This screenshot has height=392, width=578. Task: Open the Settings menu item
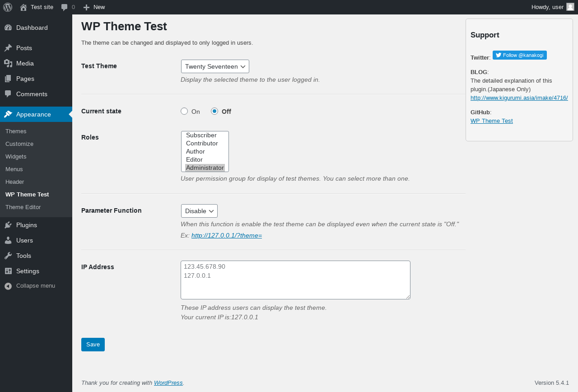[x=36, y=271]
